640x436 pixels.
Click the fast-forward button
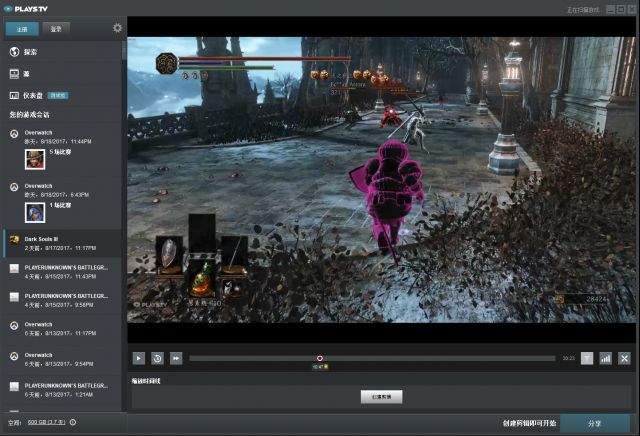pyautogui.click(x=176, y=358)
